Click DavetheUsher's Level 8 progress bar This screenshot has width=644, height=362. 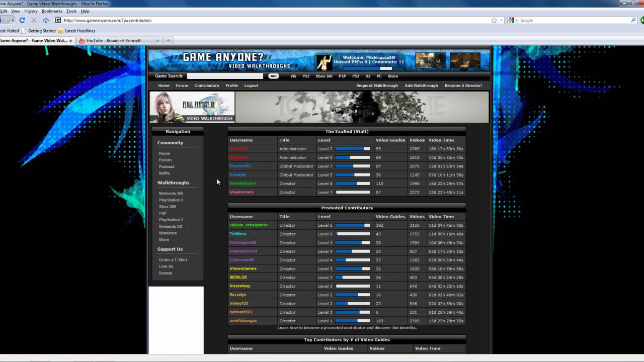pyautogui.click(x=353, y=184)
